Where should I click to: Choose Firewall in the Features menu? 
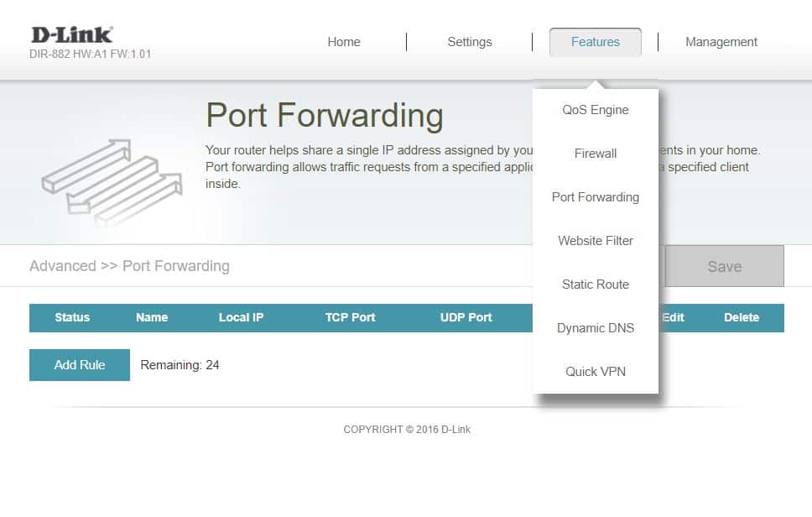tap(596, 154)
